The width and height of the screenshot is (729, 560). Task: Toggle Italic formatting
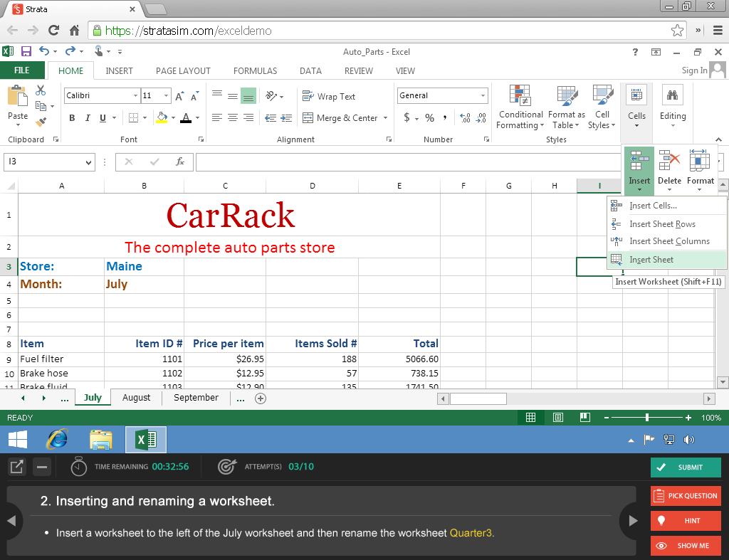(x=88, y=118)
